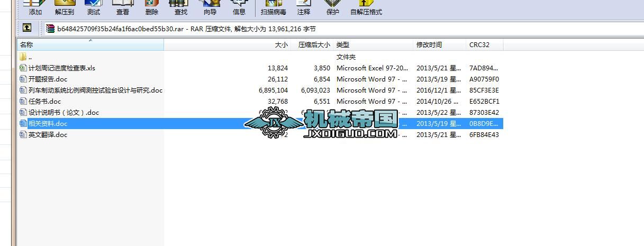Screen dimensions: 644x246
Task: Click the 保护 (Protect) toolbar button
Action: 333,7
